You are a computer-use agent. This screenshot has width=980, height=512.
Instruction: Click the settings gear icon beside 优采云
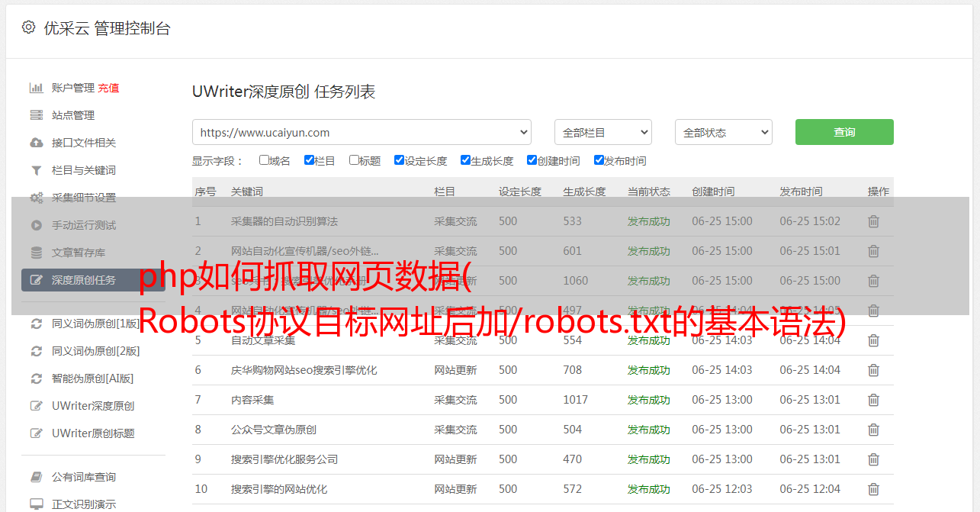click(28, 27)
